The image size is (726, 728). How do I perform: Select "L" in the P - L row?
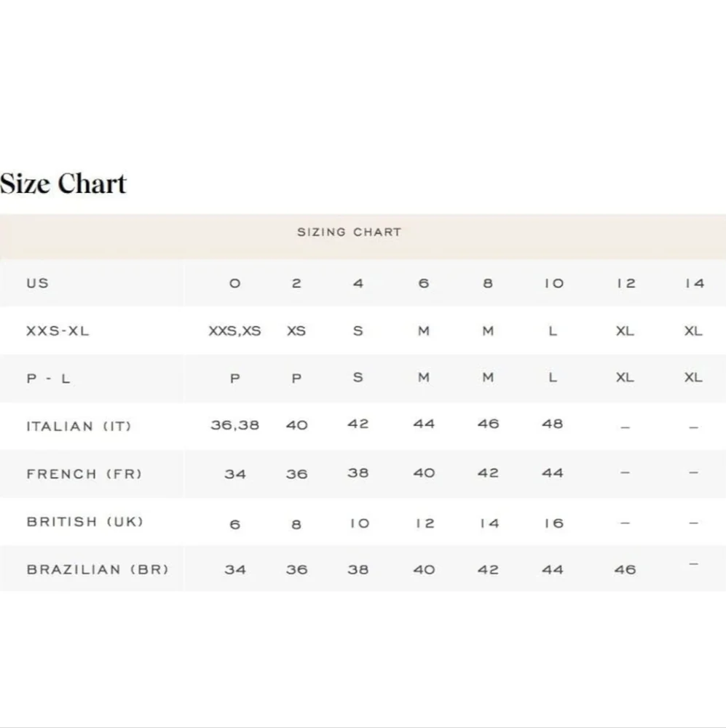tap(553, 377)
